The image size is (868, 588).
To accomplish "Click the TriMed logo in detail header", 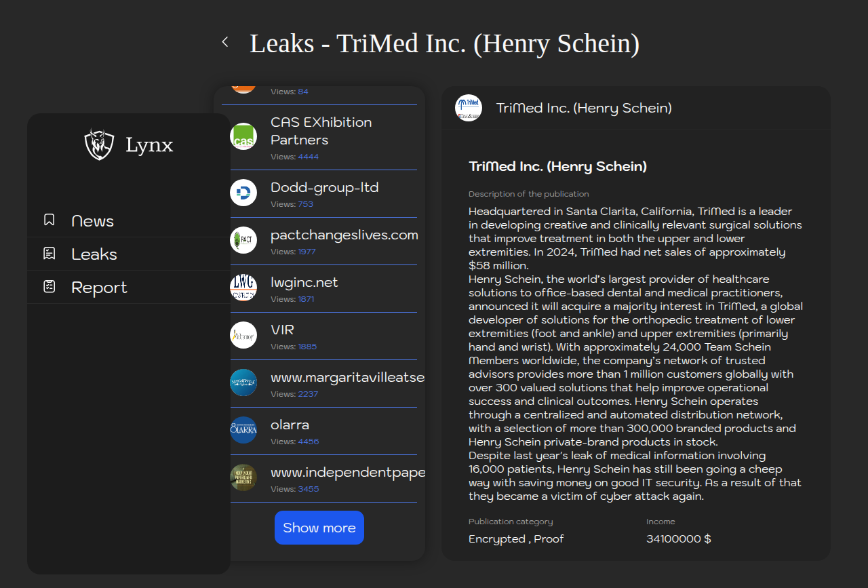I will (x=469, y=108).
